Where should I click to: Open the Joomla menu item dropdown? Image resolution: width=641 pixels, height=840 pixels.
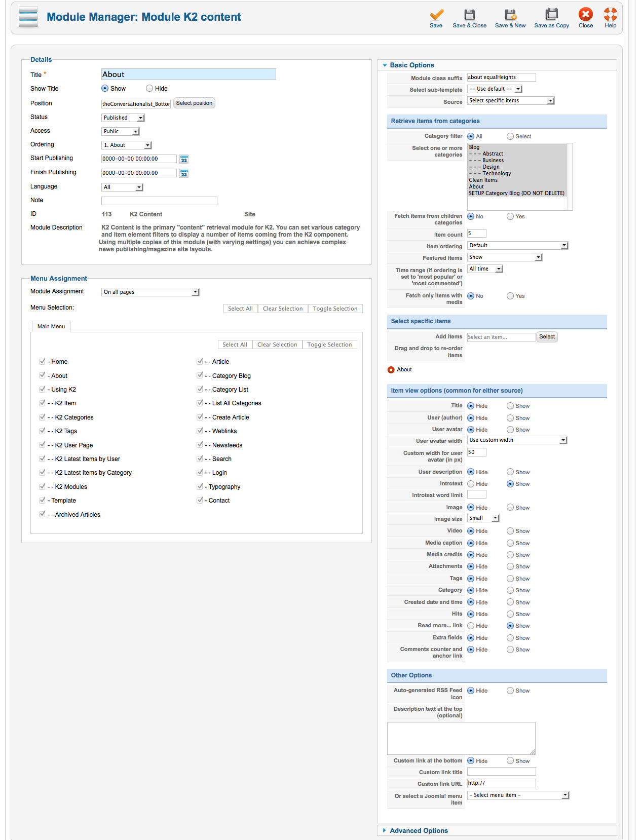(x=518, y=795)
